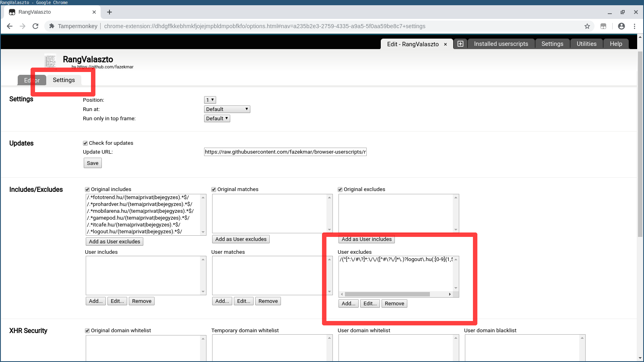
Task: Close the RangValaszto browser tab
Action: pyautogui.click(x=94, y=12)
